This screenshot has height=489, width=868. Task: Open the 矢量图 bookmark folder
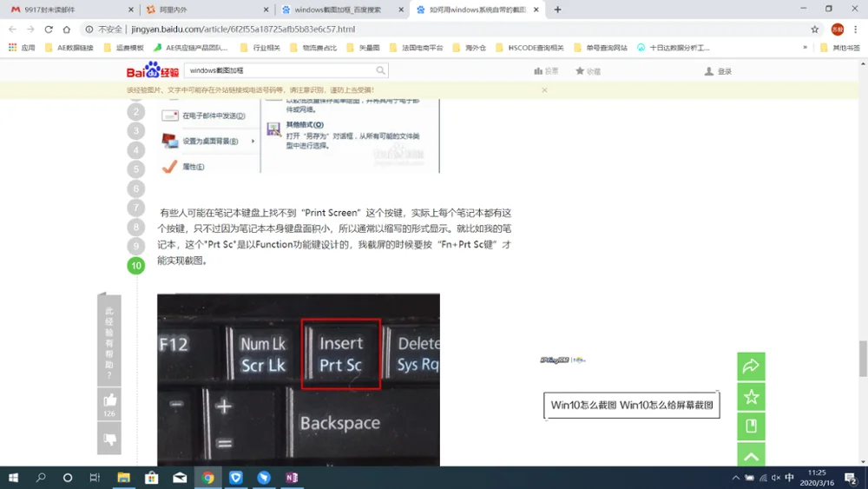click(363, 48)
